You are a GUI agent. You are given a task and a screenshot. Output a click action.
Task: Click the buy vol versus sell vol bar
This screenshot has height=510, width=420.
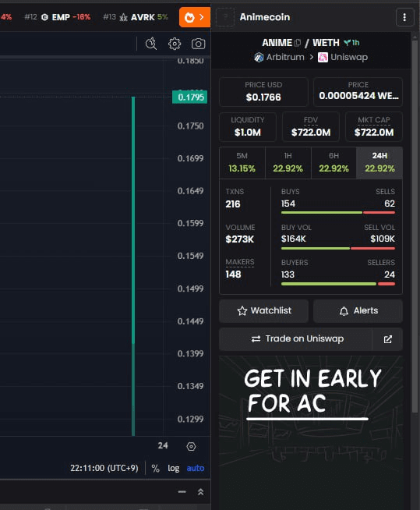[338, 248]
